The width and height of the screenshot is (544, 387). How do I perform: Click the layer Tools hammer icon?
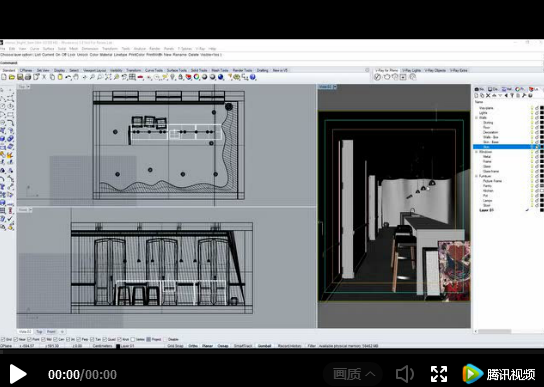pos(524,95)
